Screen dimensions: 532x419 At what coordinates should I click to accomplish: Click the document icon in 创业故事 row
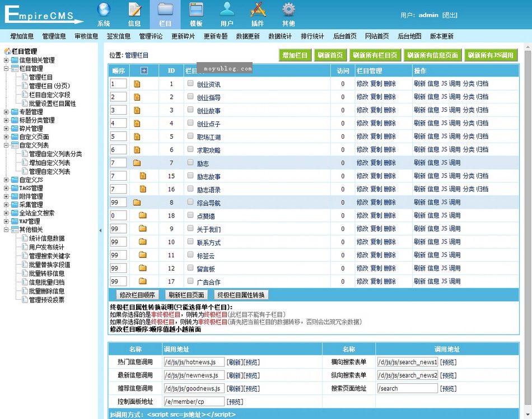[137, 110]
